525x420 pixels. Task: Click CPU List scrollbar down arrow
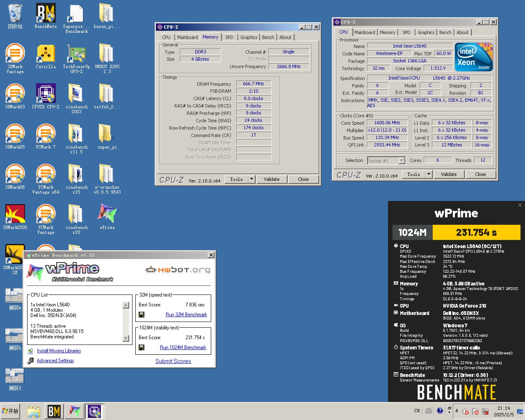tap(126, 338)
